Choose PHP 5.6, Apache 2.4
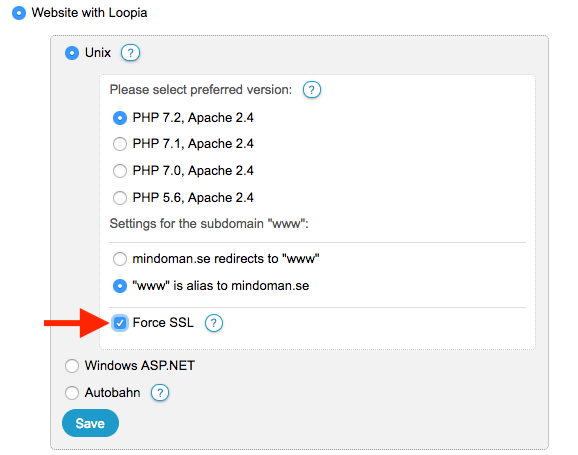Image resolution: width=578 pixels, height=455 pixels. 120,198
